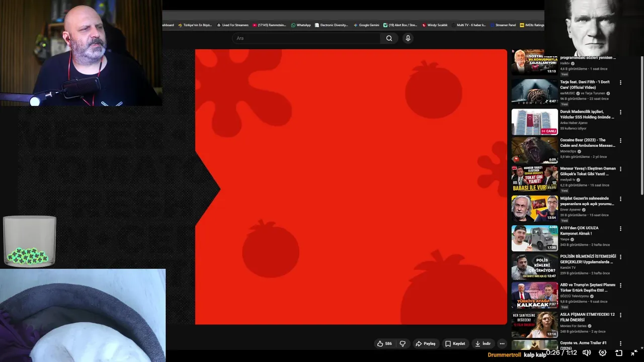Image resolution: width=644 pixels, height=362 pixels.
Task: Open Livad For Streamers bookmark
Action: (233, 25)
